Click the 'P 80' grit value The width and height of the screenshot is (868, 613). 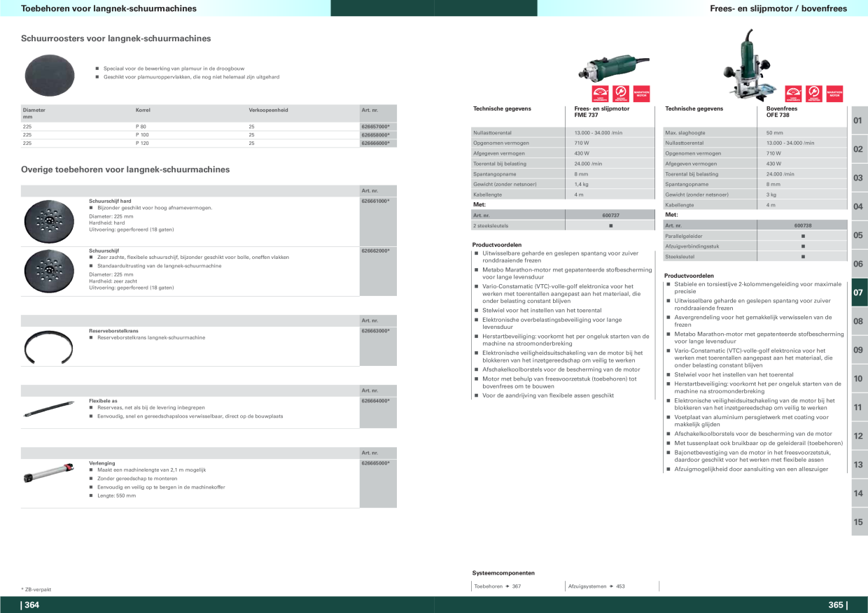(141, 127)
